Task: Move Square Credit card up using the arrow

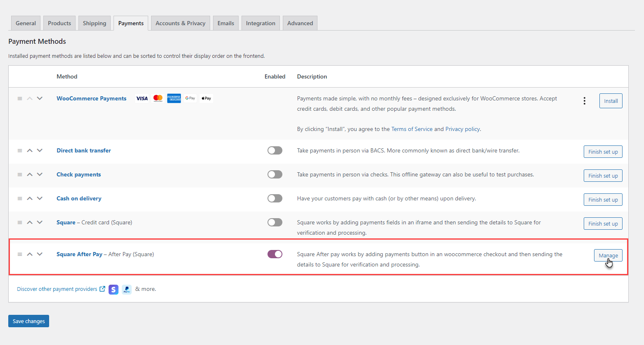Action: (29, 222)
